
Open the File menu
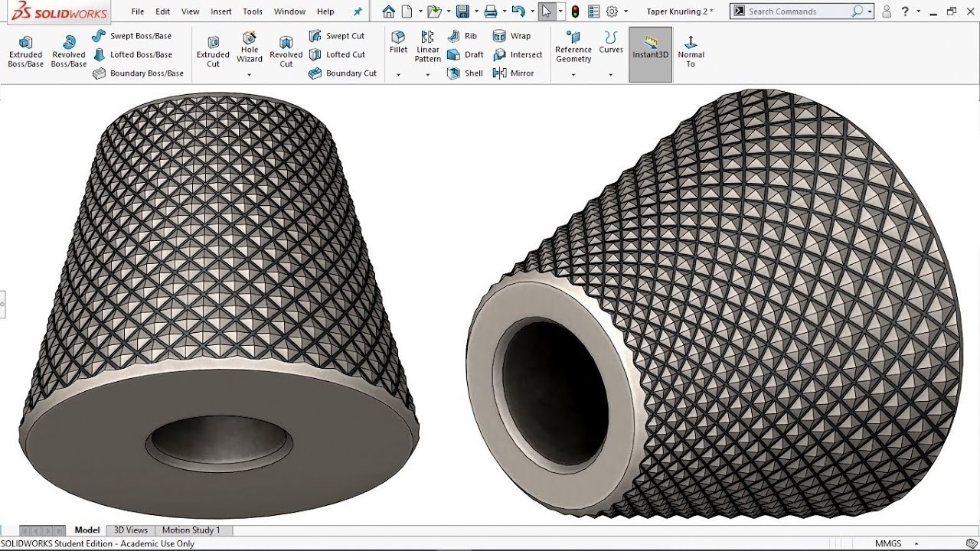click(x=138, y=11)
